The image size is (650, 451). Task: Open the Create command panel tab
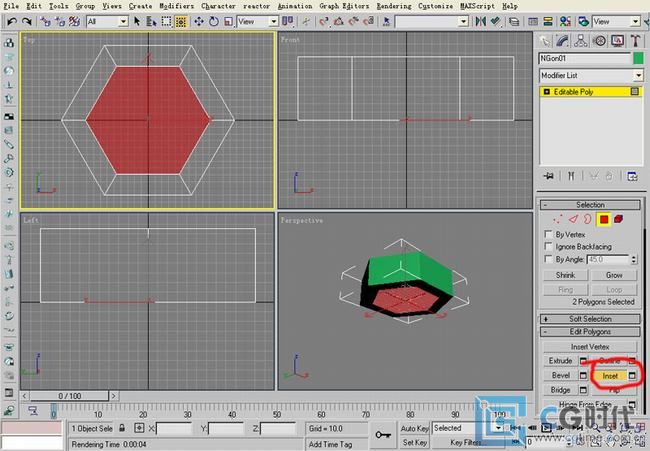(x=545, y=41)
